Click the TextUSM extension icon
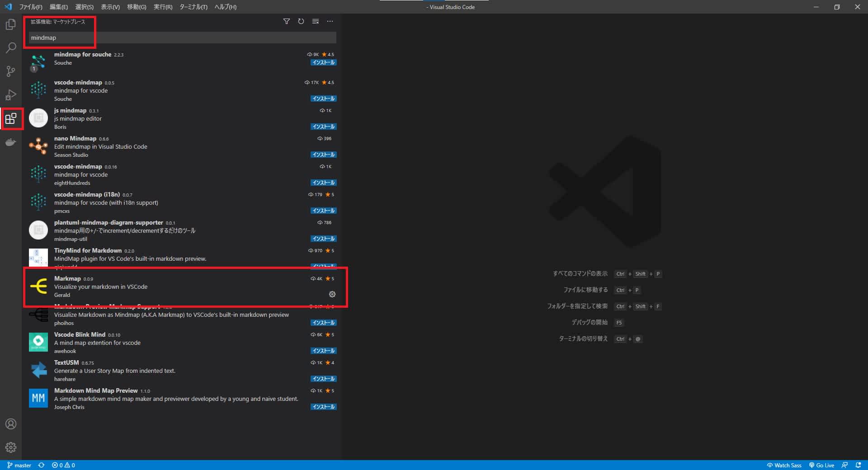 tap(38, 370)
